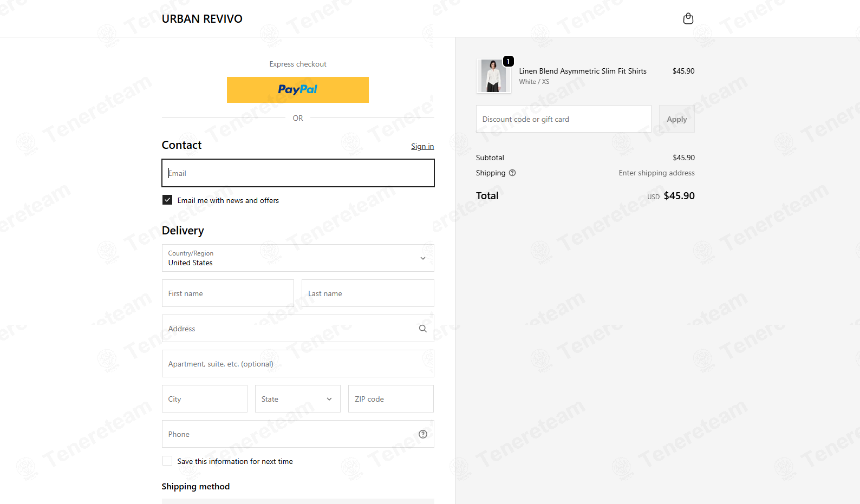Click the ZIP code field

click(x=391, y=399)
